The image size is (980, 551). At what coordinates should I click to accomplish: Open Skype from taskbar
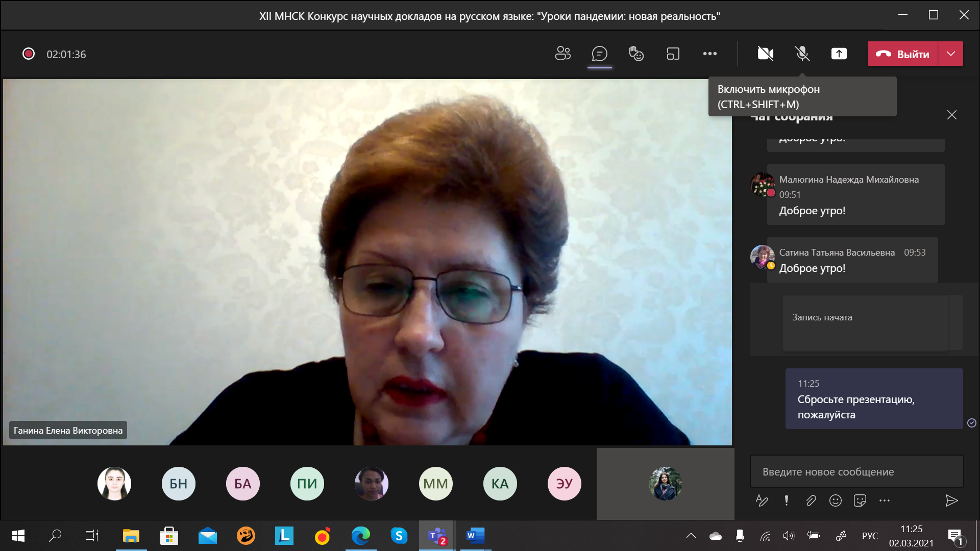click(399, 536)
